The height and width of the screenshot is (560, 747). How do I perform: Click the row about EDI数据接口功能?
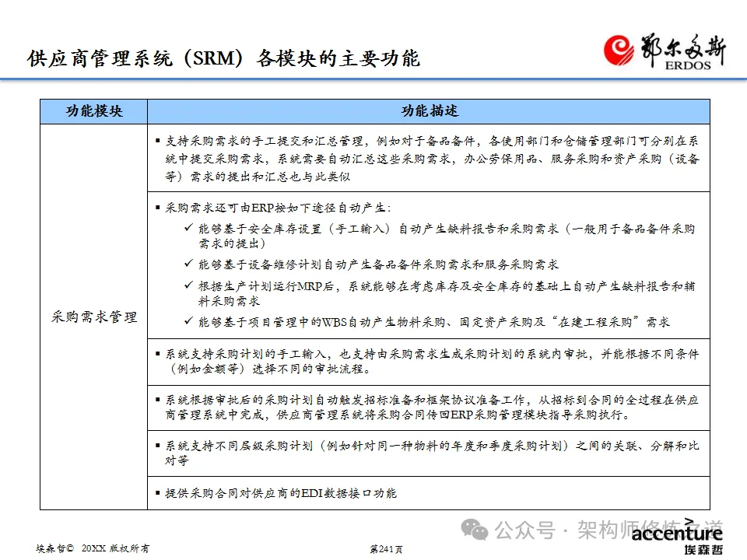pos(429,493)
